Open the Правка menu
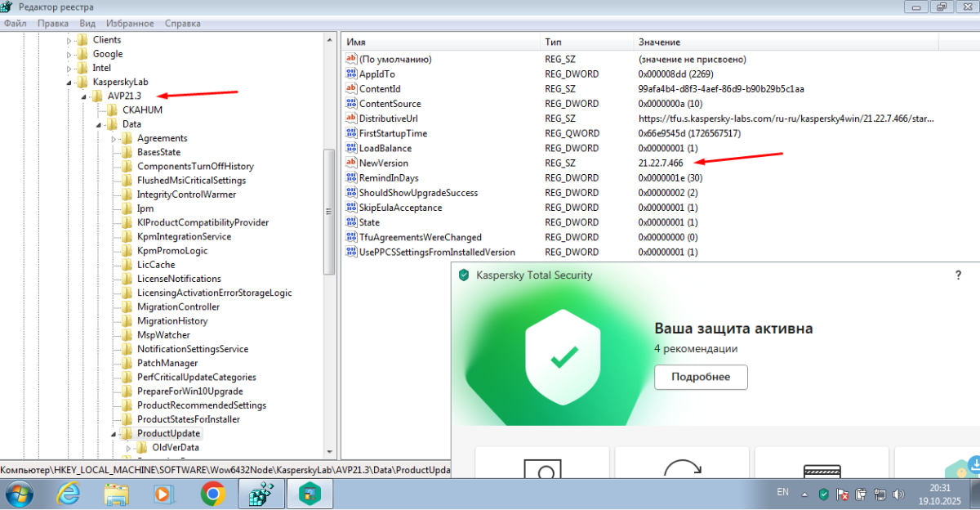 (52, 23)
